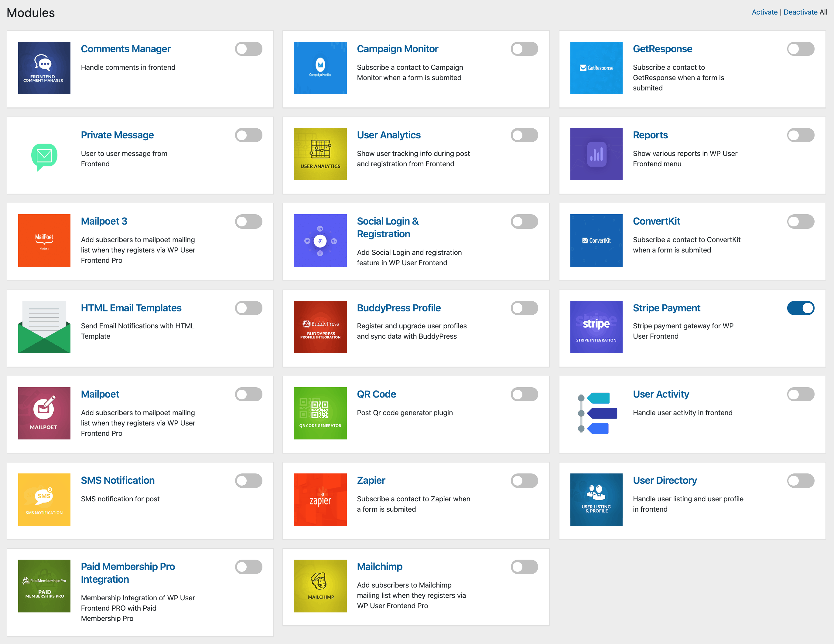The width and height of the screenshot is (834, 644).
Task: Switch on the User Analytics module
Action: tap(525, 135)
